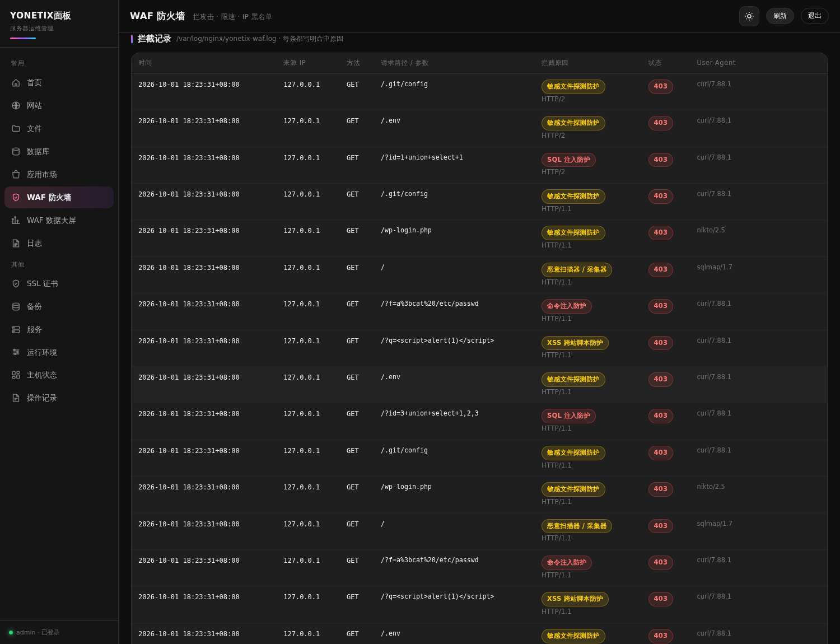Click the 首页 home icon
This screenshot has width=840, height=644.
coord(16,83)
